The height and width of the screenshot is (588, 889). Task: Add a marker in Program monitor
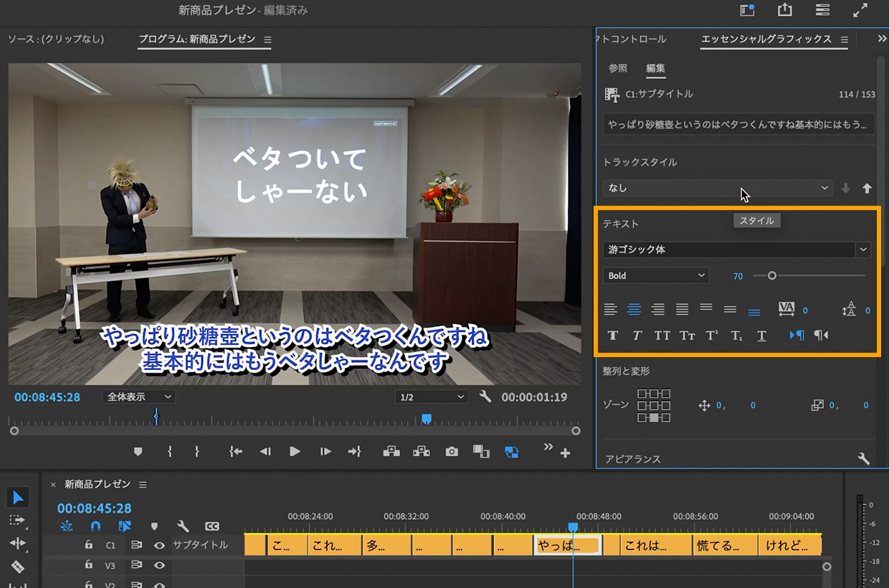coord(138,452)
